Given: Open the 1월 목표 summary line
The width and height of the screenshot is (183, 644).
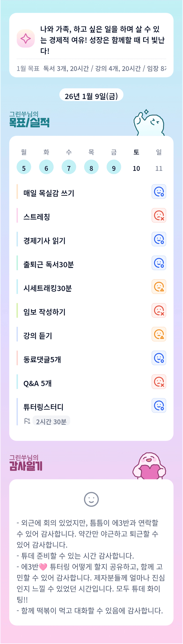Looking at the screenshot, I should pyautogui.click(x=91, y=68).
